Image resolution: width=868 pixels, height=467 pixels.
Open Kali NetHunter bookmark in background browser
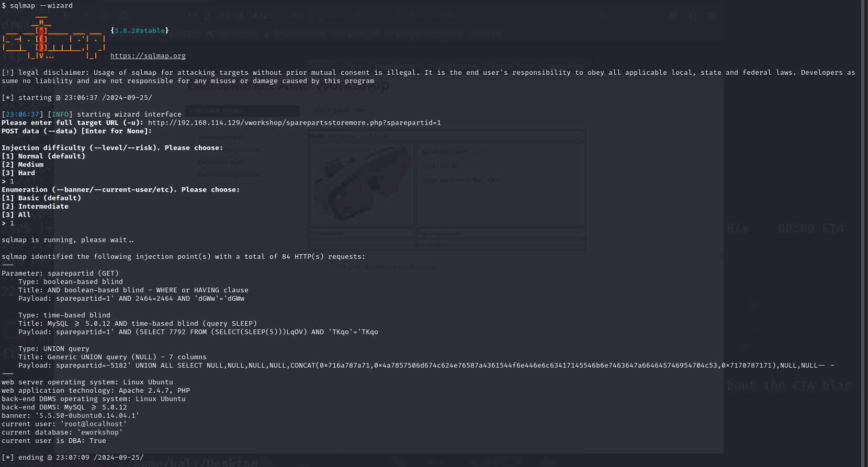[295, 34]
